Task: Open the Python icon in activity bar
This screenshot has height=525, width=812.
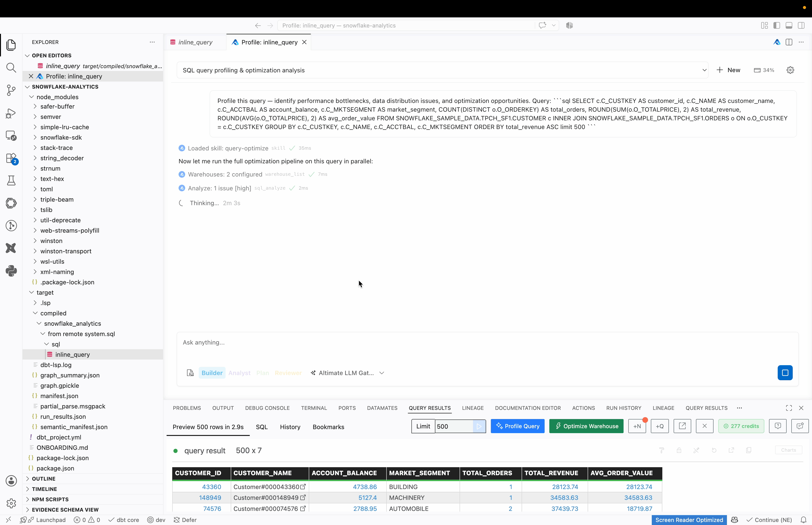Action: 11,271
